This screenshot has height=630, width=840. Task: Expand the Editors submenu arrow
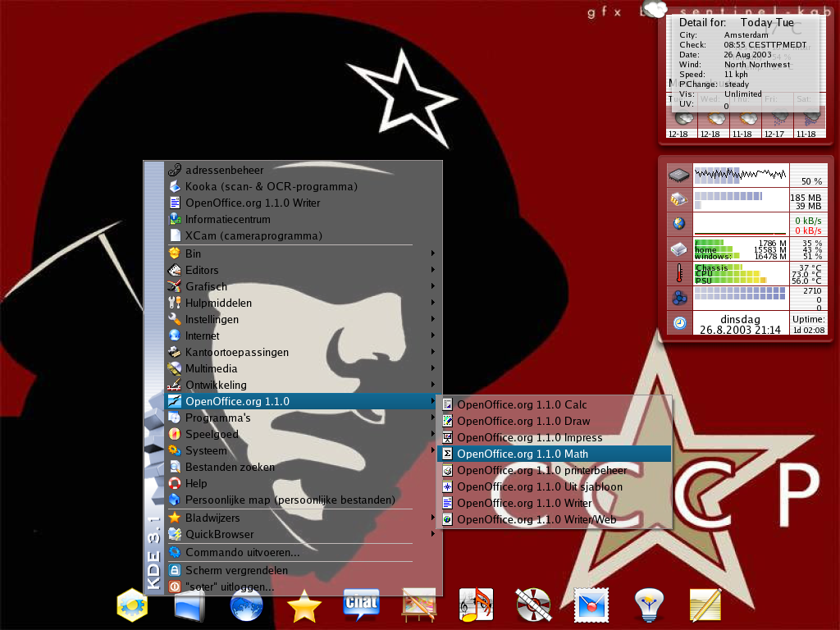[x=433, y=270]
